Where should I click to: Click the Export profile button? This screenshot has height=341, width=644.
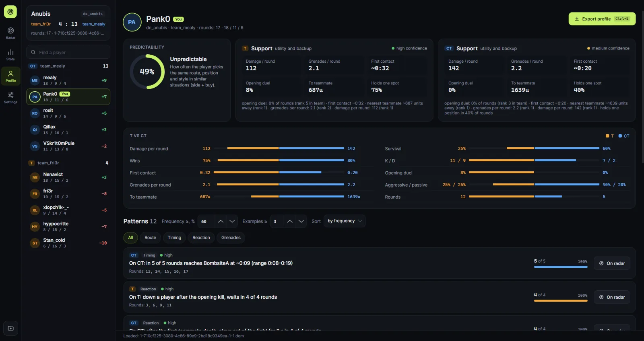coord(602,19)
